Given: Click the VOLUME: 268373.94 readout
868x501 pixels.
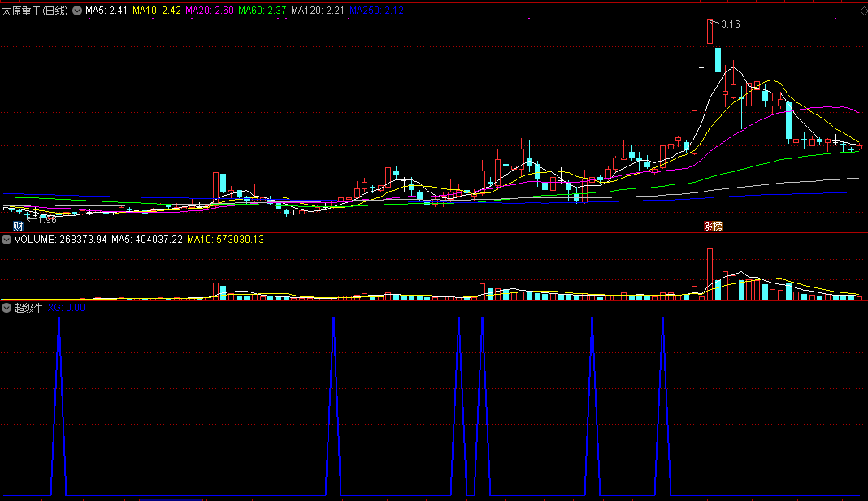Looking at the screenshot, I should click(x=60, y=240).
